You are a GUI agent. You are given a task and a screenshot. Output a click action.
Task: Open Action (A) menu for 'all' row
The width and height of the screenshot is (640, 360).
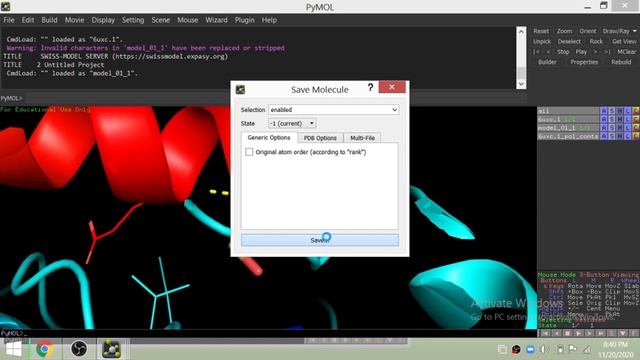tap(604, 111)
